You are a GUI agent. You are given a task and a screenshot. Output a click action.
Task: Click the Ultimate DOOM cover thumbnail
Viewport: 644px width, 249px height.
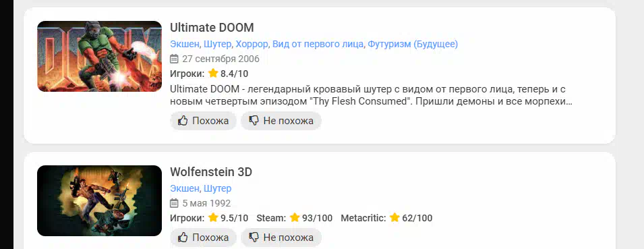point(99,56)
